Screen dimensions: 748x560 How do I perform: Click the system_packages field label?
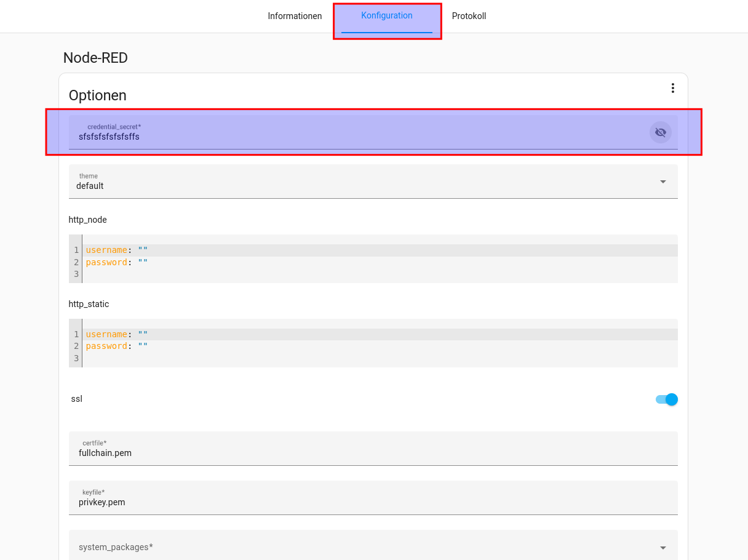click(116, 547)
